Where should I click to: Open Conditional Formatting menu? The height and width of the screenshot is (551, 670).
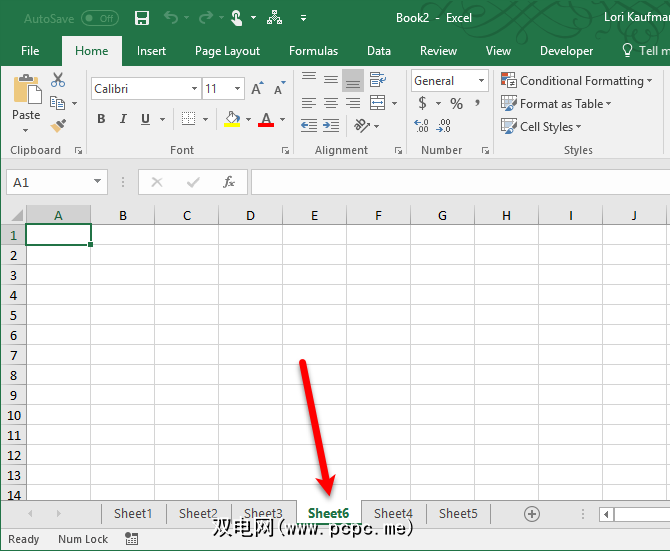coord(576,81)
